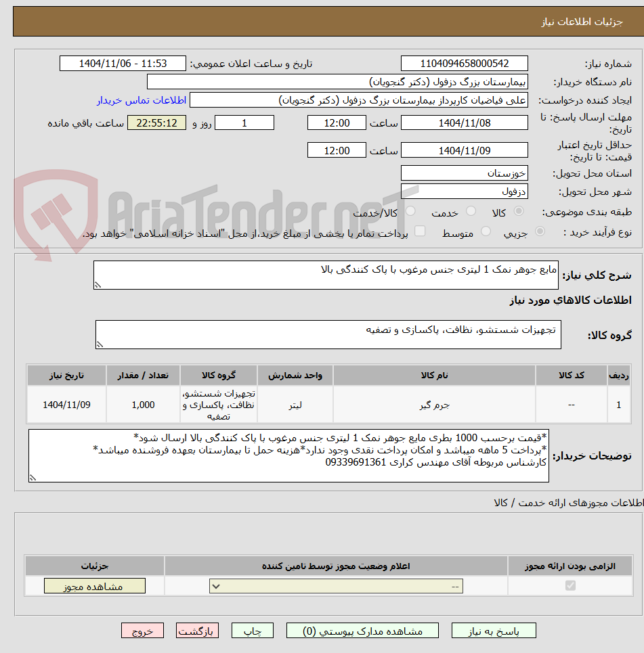Click the ردیف column header
The height and width of the screenshot is (653, 644).
point(619,376)
